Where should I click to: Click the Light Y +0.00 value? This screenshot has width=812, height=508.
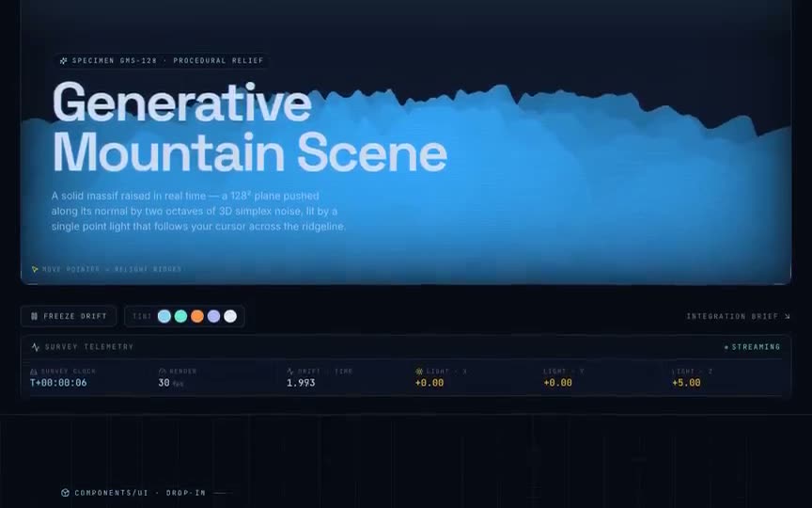pos(557,383)
